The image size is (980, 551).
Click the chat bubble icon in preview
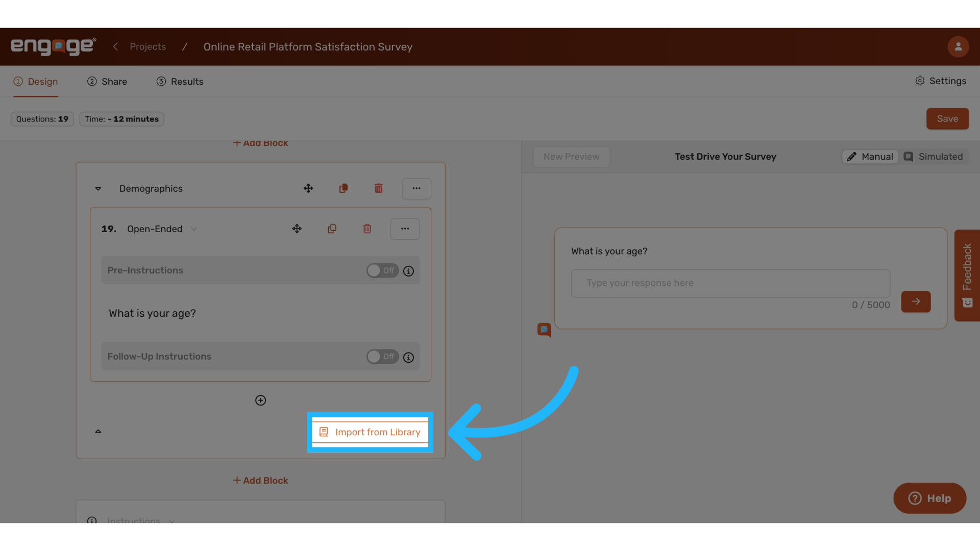[544, 330]
